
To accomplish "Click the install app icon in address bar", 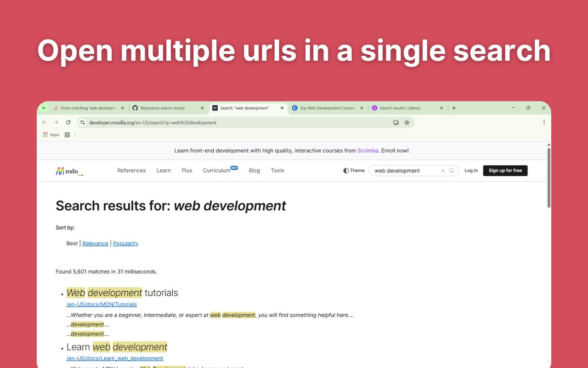I will pos(396,122).
